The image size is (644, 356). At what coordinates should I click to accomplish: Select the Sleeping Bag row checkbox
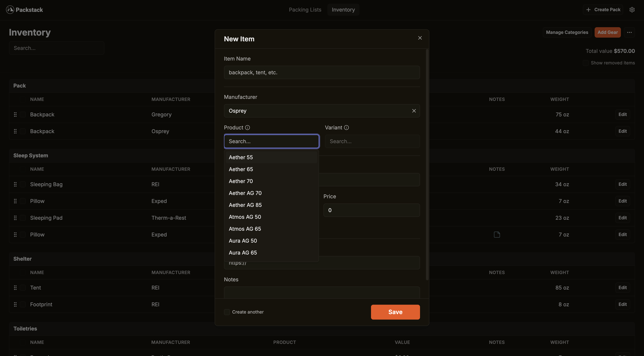(x=23, y=184)
